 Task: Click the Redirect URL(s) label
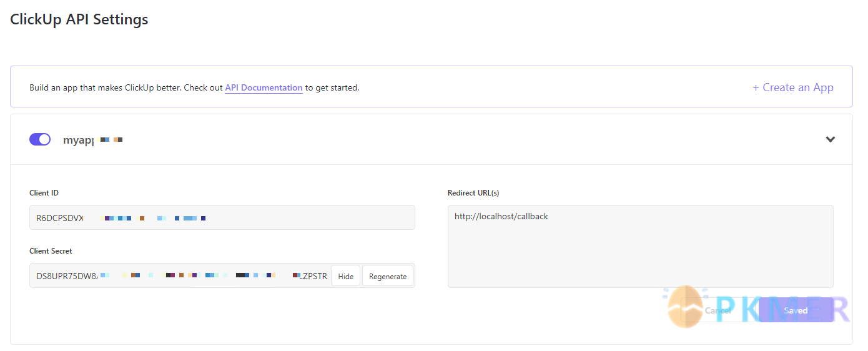pos(473,193)
